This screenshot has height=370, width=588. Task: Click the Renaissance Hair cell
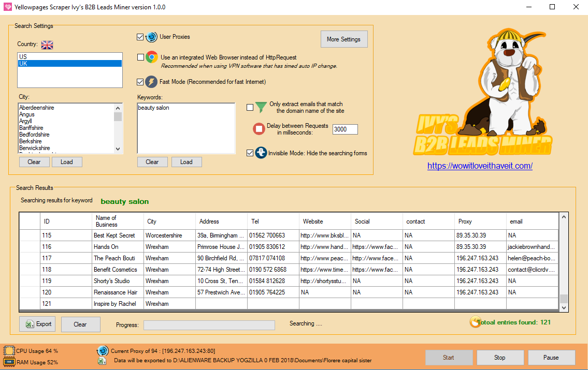(x=118, y=292)
